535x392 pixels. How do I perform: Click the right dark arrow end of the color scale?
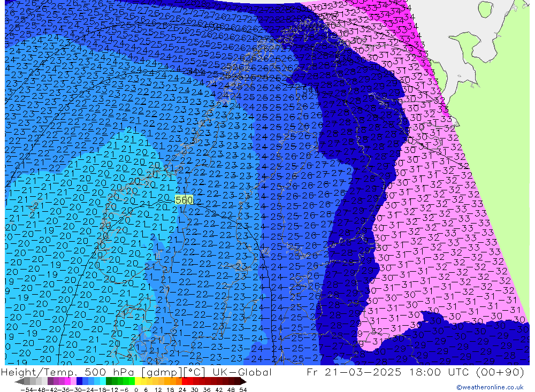pyautogui.click(x=243, y=381)
